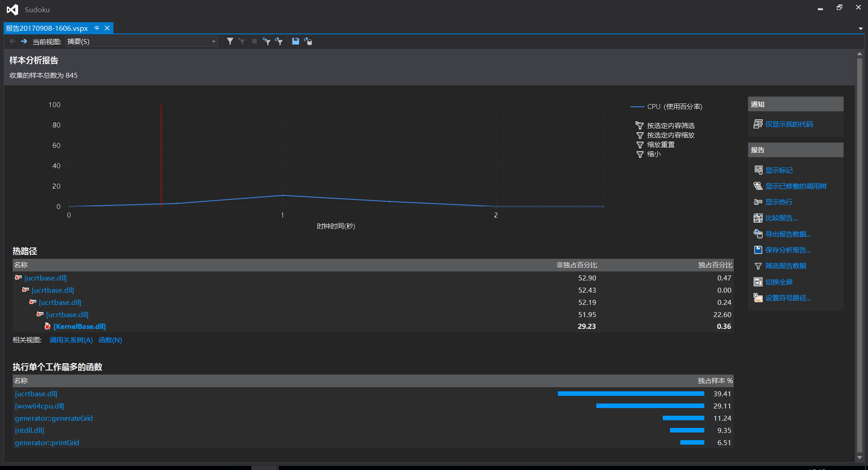Click the vertical scrollbar up arrow
The height and width of the screenshot is (470, 868).
[x=859, y=53]
